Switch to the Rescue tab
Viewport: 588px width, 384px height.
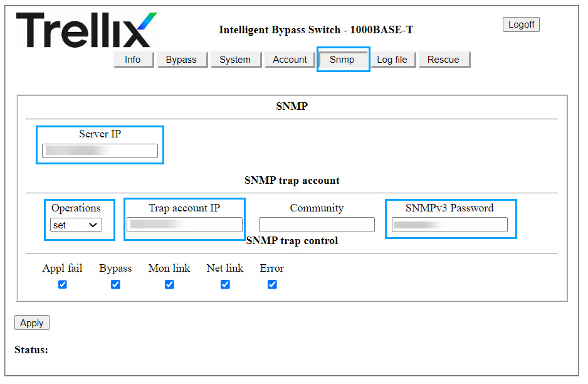pyautogui.click(x=444, y=60)
